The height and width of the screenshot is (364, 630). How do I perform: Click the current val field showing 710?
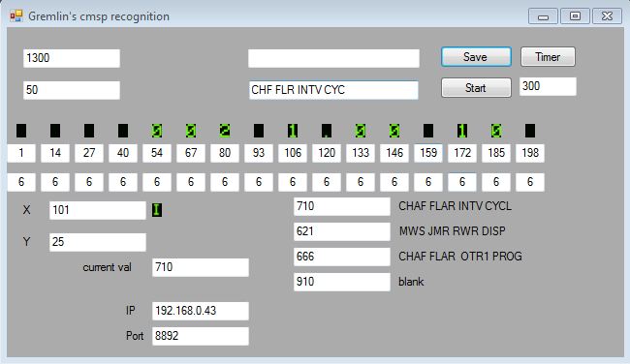[201, 267]
